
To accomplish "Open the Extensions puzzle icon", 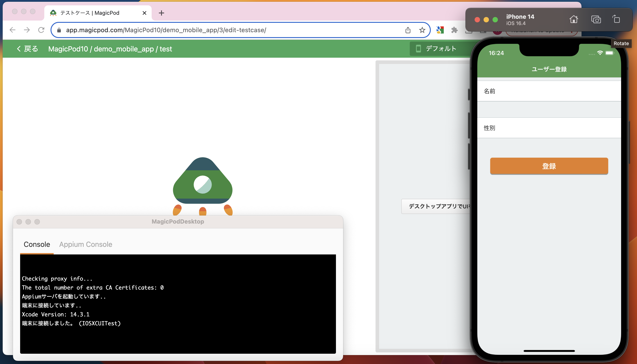I will pyautogui.click(x=454, y=30).
